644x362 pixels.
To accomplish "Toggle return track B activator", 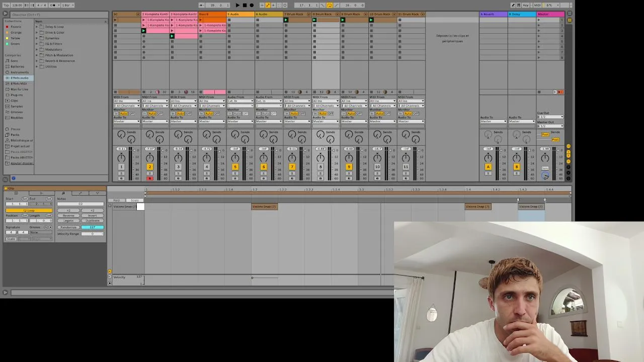I will click(x=516, y=167).
